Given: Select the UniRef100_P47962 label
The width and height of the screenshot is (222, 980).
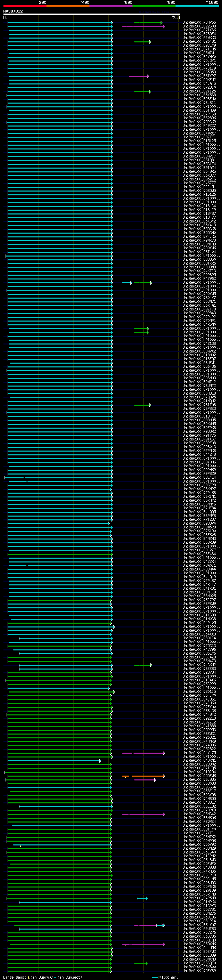Looking at the screenshot, I should (199, 278).
